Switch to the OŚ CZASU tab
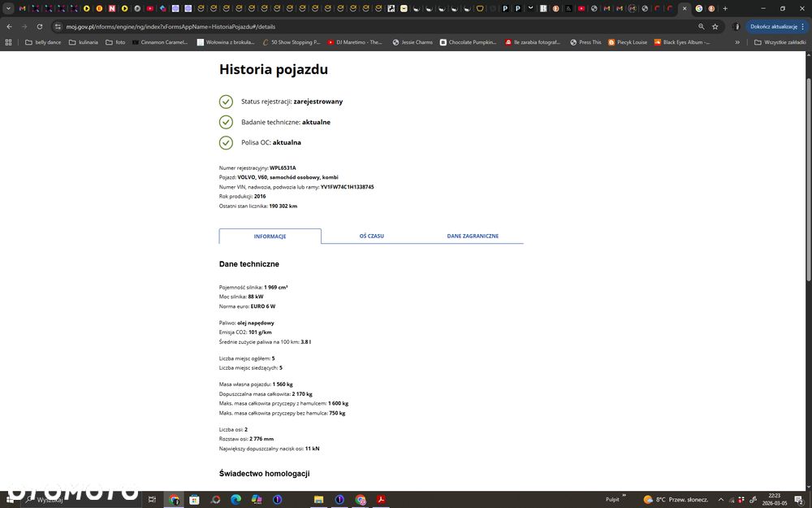This screenshot has height=508, width=812. point(372,236)
